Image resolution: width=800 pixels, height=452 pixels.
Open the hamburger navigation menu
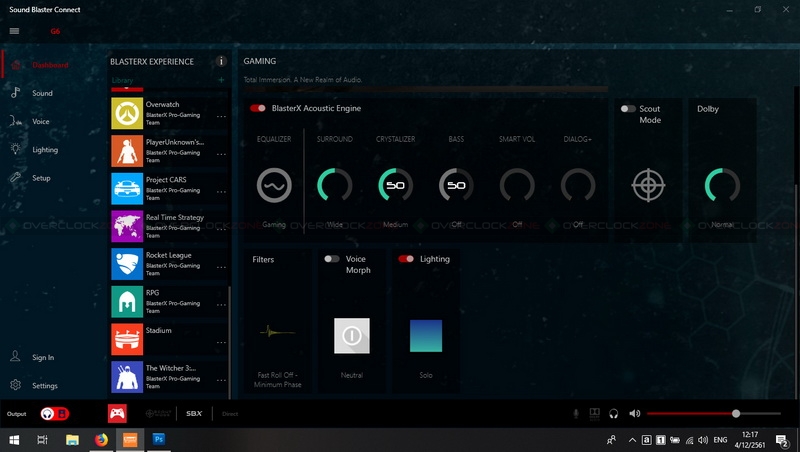[x=14, y=31]
